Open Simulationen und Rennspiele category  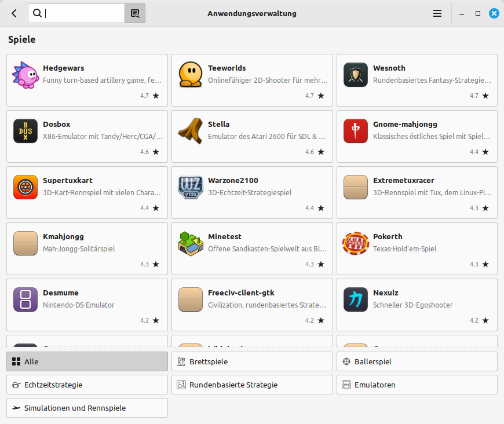pyautogui.click(x=87, y=408)
